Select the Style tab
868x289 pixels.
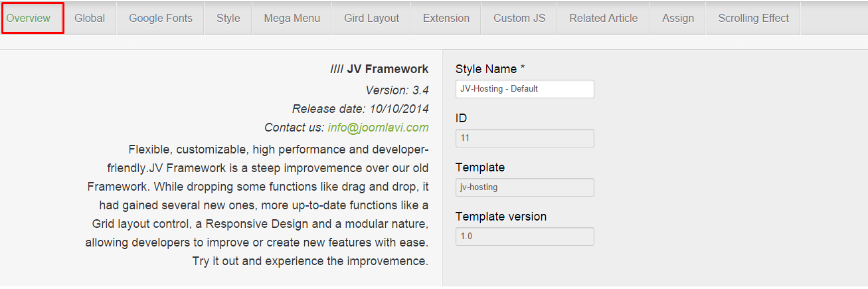click(x=228, y=18)
